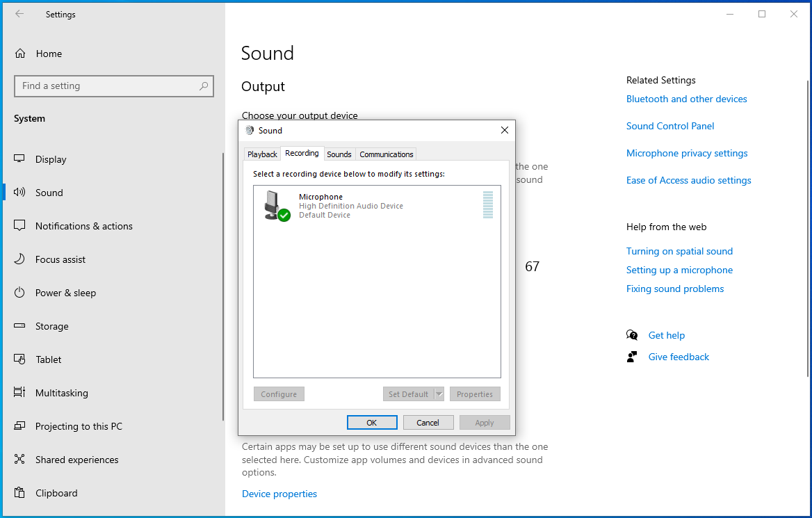Open Ease of Access audio settings link
The image size is (812, 518).
point(688,180)
